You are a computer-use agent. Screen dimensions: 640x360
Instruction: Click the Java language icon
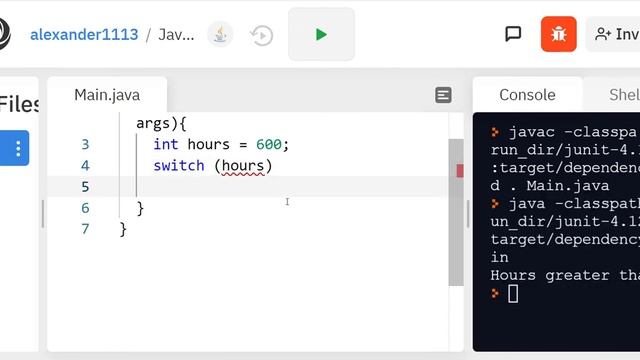point(220,34)
